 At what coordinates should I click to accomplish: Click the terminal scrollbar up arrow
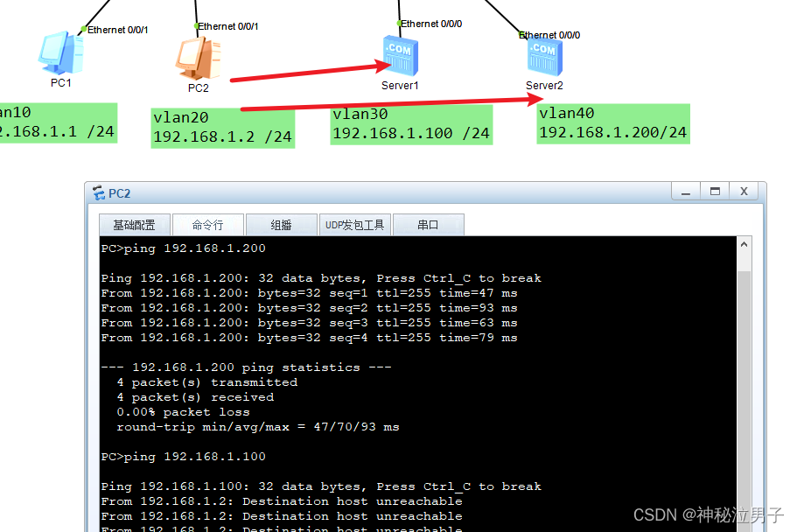point(745,245)
